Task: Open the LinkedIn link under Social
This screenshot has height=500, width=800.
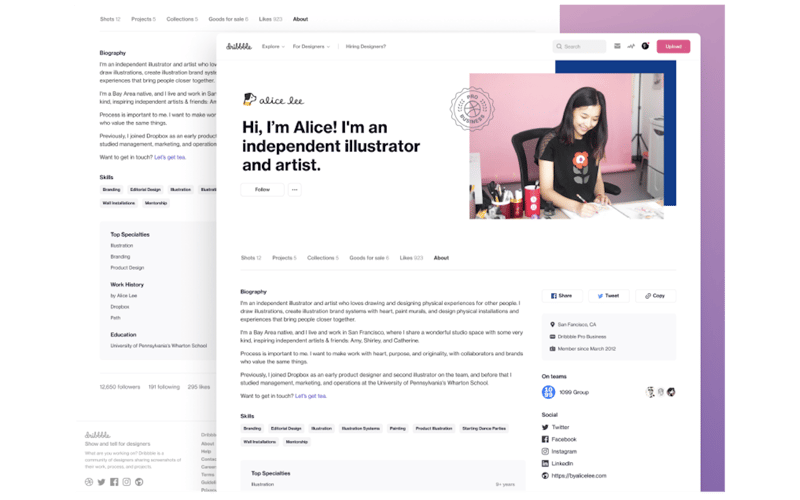Action: 557,463
